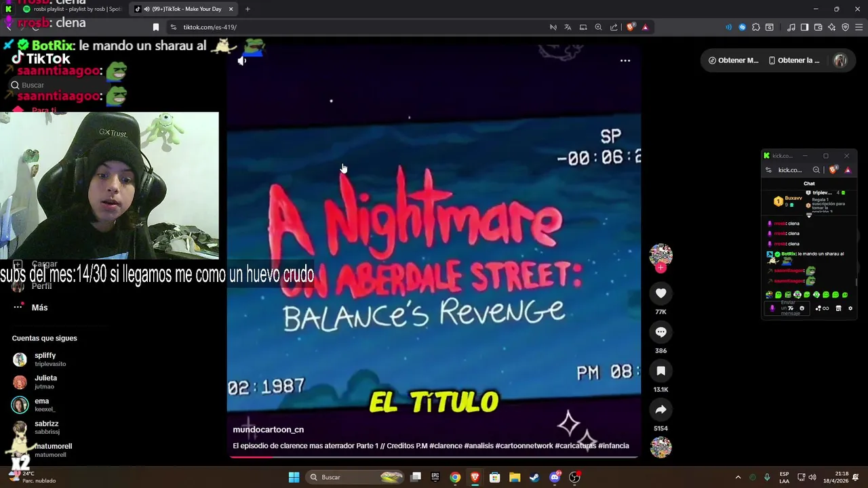The height and width of the screenshot is (488, 868).
Task: Open the Kick chat emoji picker
Action: tap(802, 308)
